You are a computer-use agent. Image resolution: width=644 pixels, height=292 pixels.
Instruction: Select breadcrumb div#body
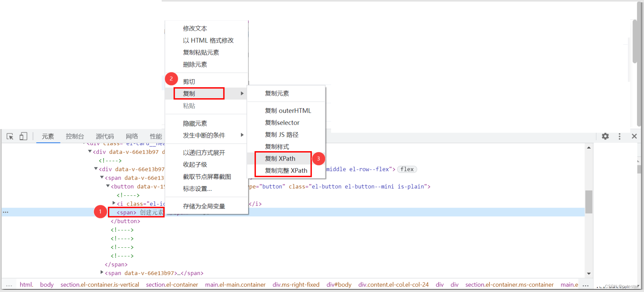[x=339, y=285]
